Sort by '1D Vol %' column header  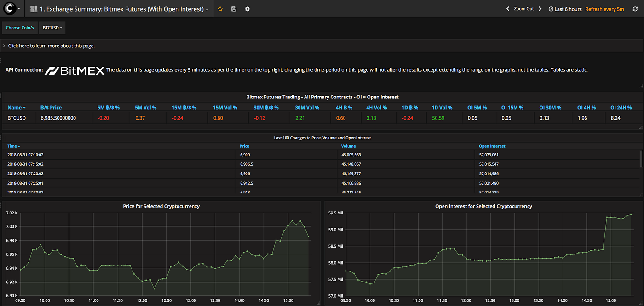click(442, 107)
